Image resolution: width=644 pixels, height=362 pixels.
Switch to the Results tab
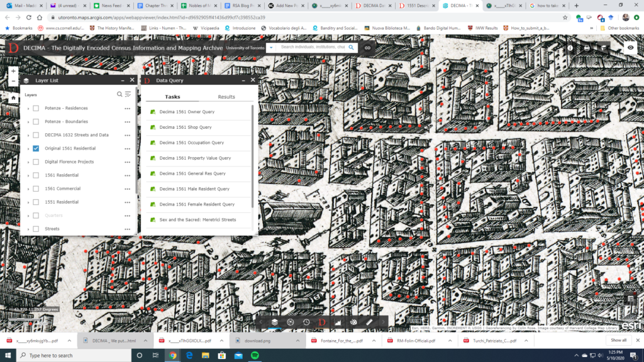point(226,97)
